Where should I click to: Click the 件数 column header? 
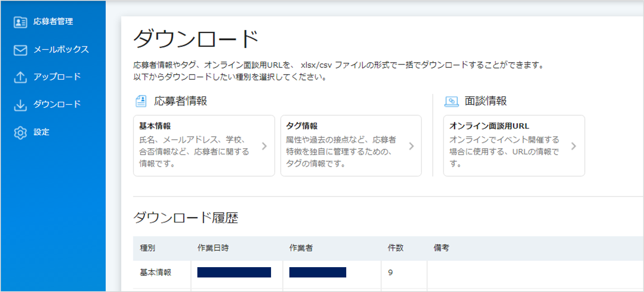coord(395,248)
